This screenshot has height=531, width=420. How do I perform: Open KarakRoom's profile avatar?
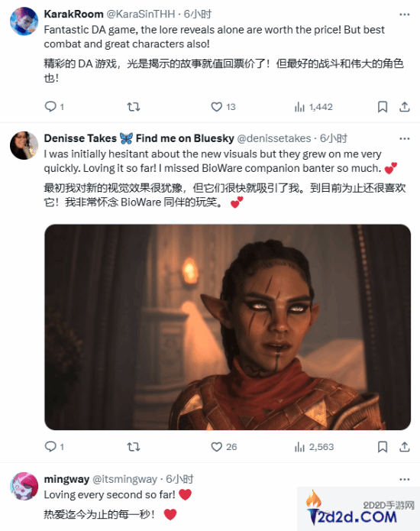(24, 21)
